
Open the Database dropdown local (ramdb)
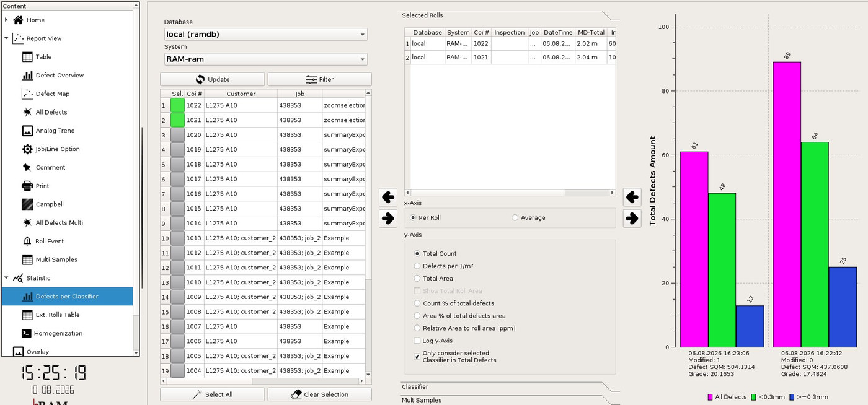click(266, 34)
